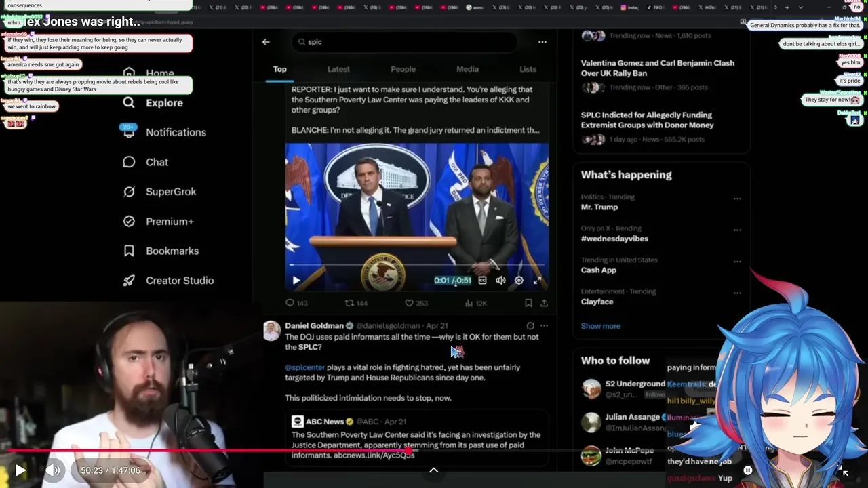Open Explore in the X sidebar
This screenshot has height=488, width=868.
tap(153, 103)
